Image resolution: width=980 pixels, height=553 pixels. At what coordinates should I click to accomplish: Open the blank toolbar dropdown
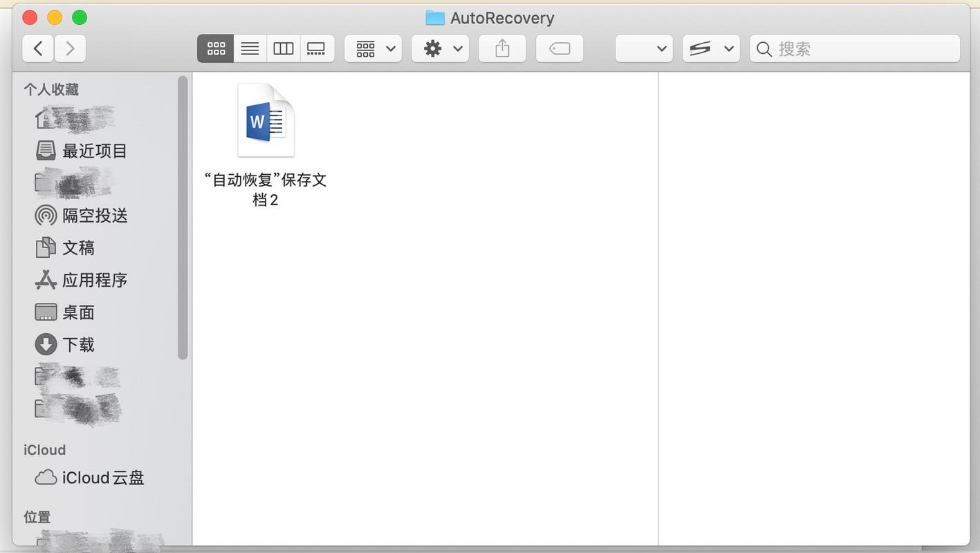(644, 48)
